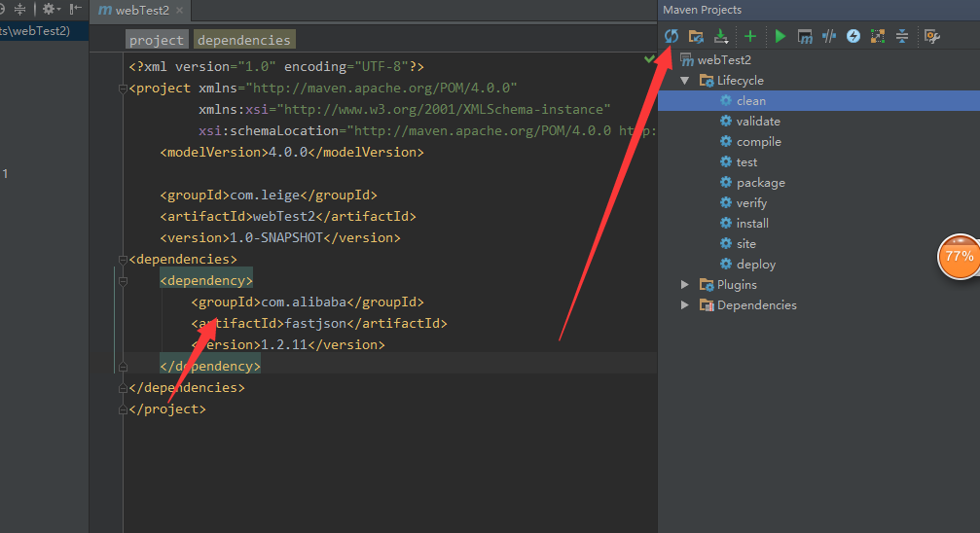
Task: Expand the Plugins node arrow
Action: click(685, 285)
